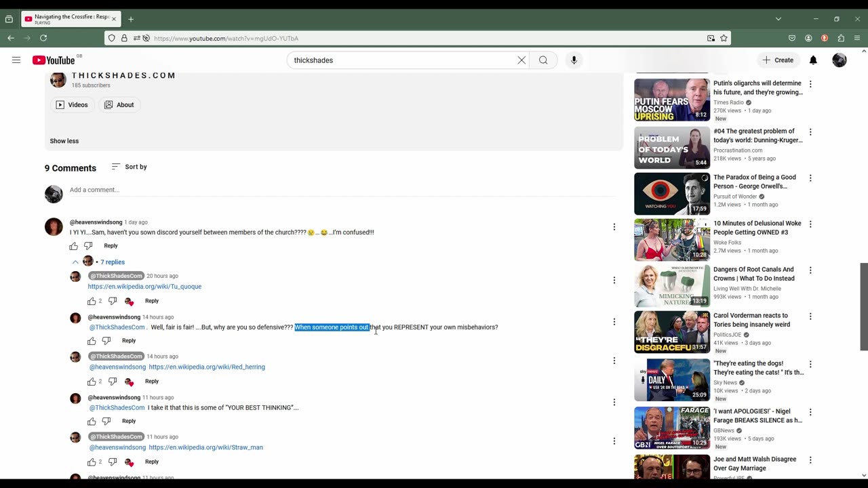The width and height of the screenshot is (868, 488).
Task: Open the YouTube guide hamburger menu
Action: [16, 60]
